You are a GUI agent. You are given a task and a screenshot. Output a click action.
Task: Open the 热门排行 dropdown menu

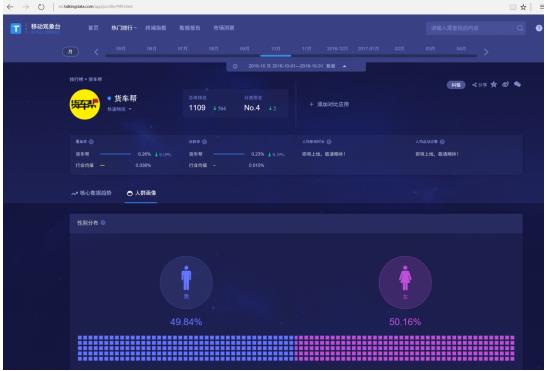coord(124,28)
